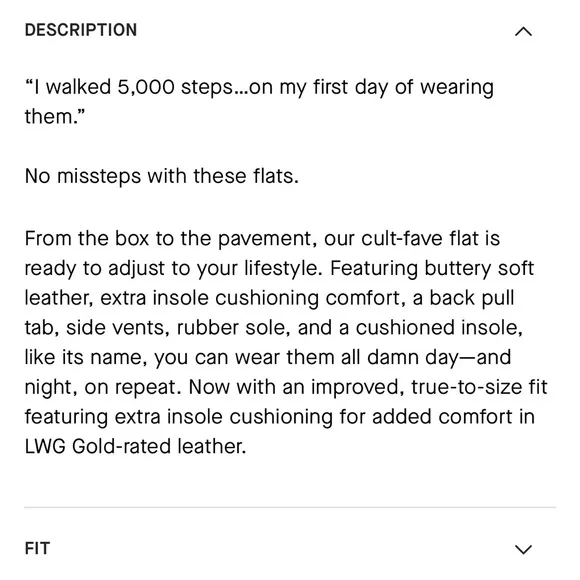The image size is (580, 580).
Task: Click the words 'night, on repeat' in paragraph
Action: (103, 387)
